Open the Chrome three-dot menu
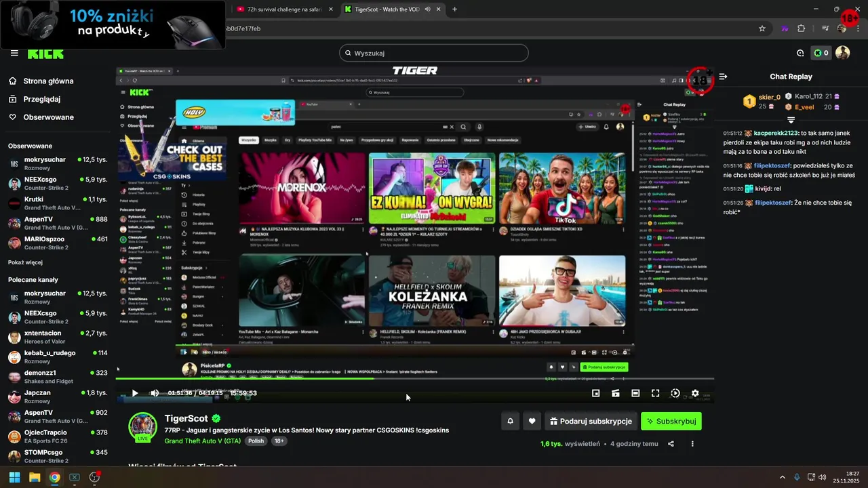Image resolution: width=868 pixels, height=488 pixels. 857,28
